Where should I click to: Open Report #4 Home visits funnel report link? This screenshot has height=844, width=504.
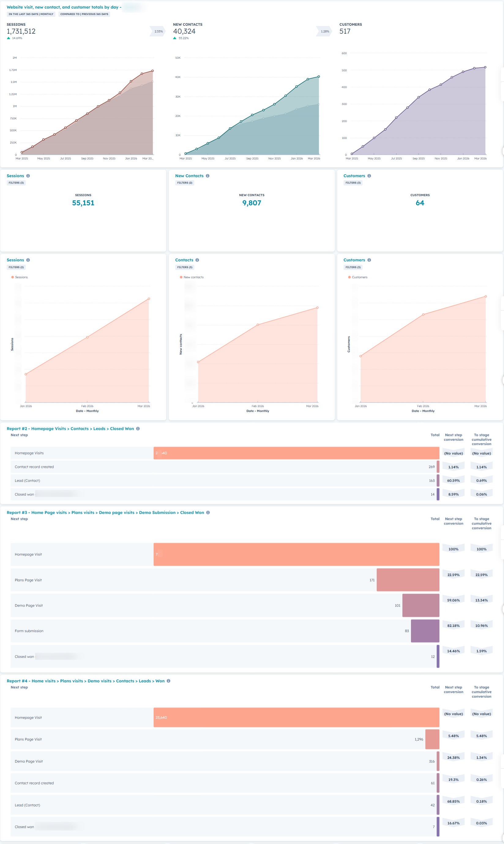86,681
